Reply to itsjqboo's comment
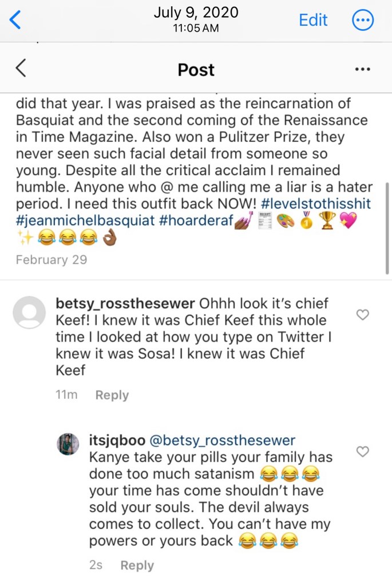 click(137, 565)
